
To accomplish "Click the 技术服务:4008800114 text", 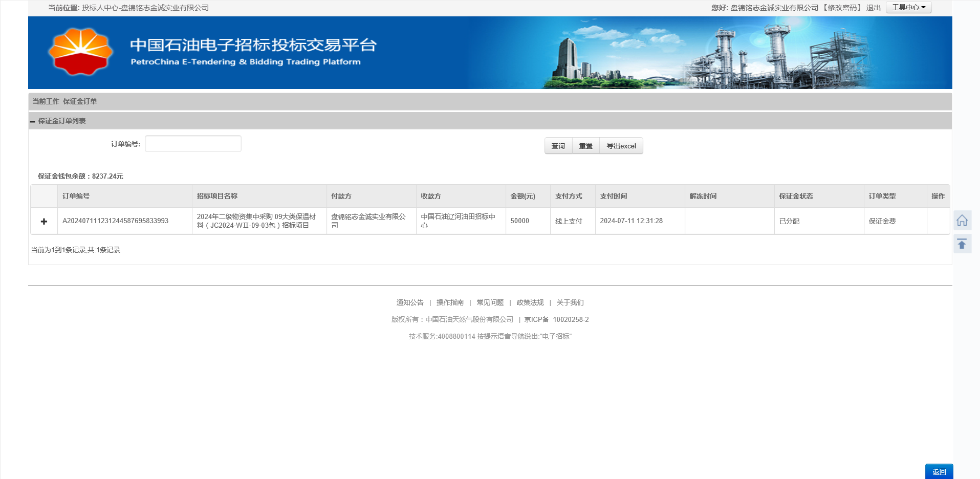I will point(442,336).
